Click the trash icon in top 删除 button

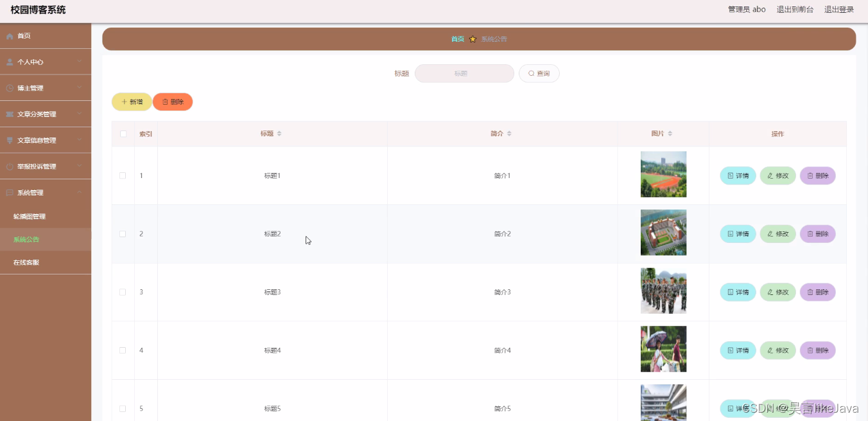(x=165, y=102)
